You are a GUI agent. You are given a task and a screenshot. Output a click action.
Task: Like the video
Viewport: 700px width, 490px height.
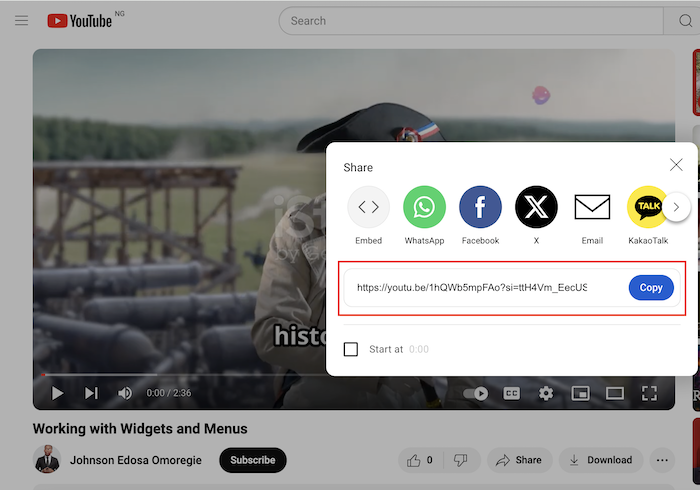[420, 460]
